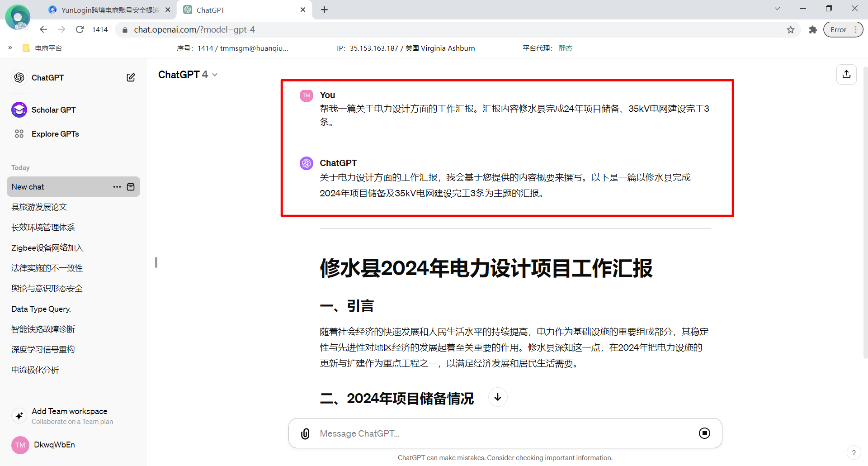Open the 长效环境管理体系 chat
Viewport: 868px width, 466px height.
(x=73, y=227)
